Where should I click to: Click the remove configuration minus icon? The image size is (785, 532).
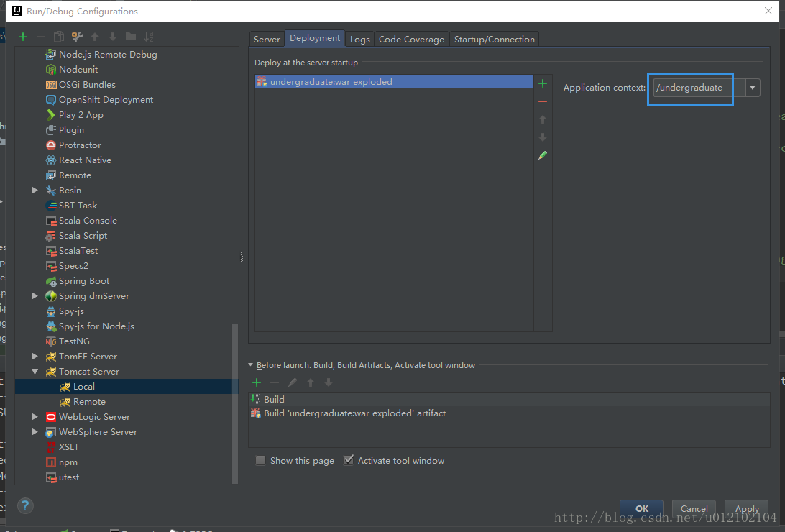point(41,37)
